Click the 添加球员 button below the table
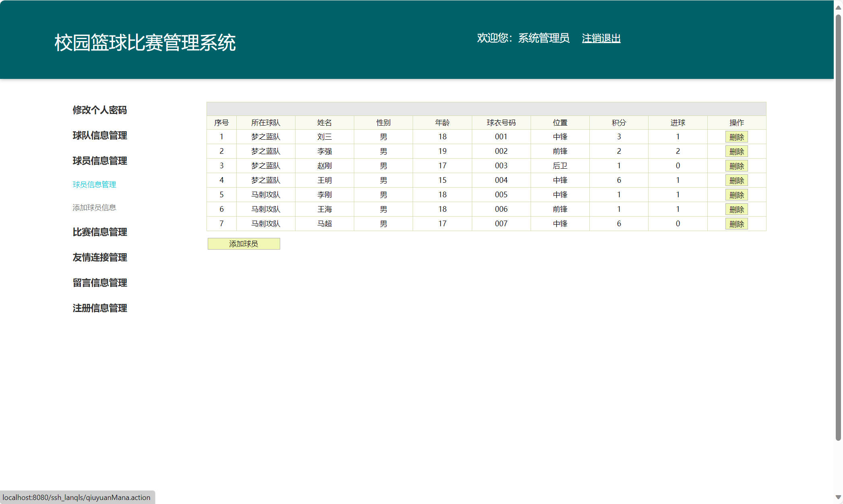The width and height of the screenshot is (843, 504). [x=243, y=244]
